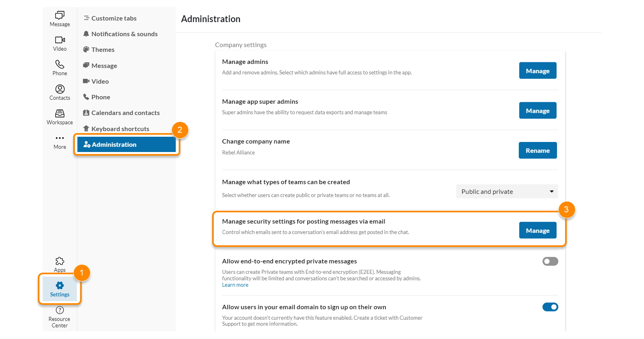Click the Settings gear icon
This screenshot has height=339, width=644.
click(x=60, y=286)
